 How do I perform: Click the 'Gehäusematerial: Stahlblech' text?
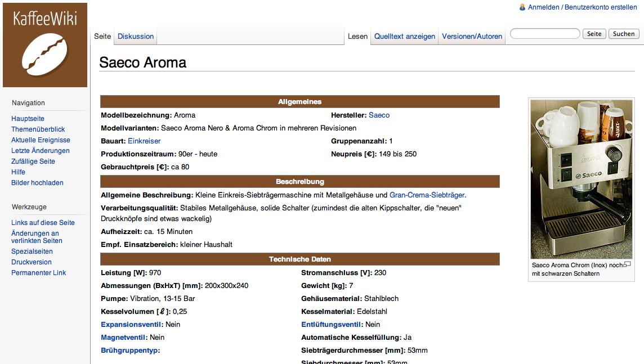coord(350,299)
